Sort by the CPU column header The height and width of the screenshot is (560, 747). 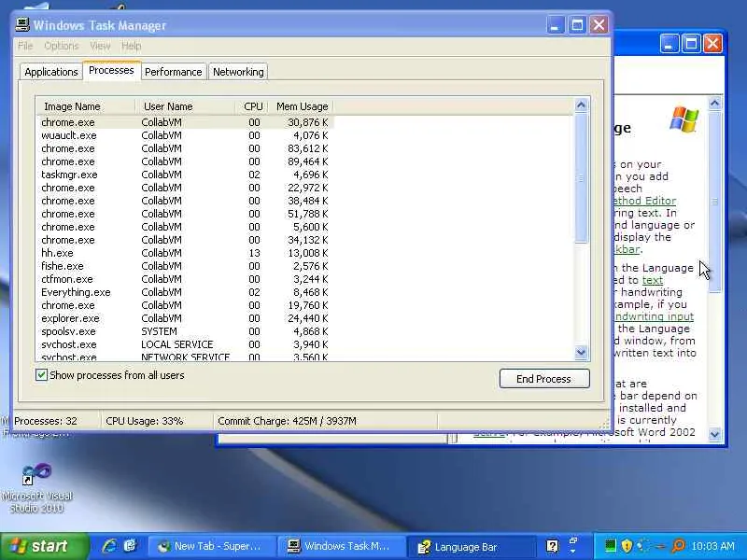[x=251, y=106]
